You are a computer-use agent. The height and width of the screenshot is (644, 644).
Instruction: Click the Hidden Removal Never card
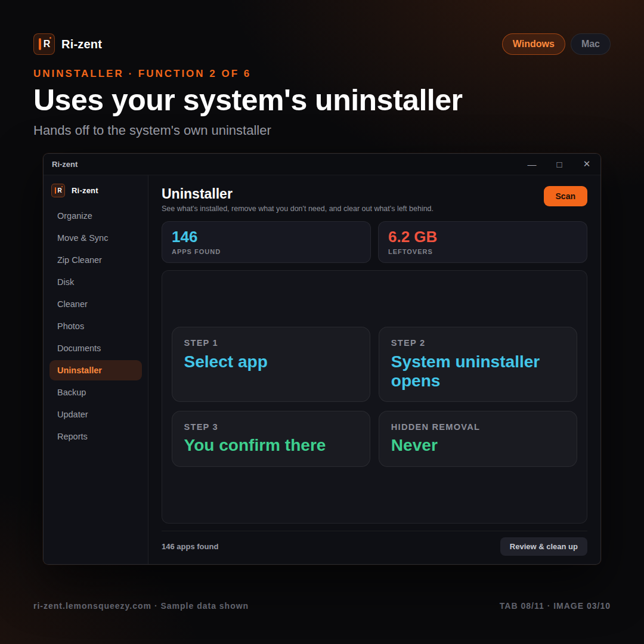pyautogui.click(x=478, y=439)
